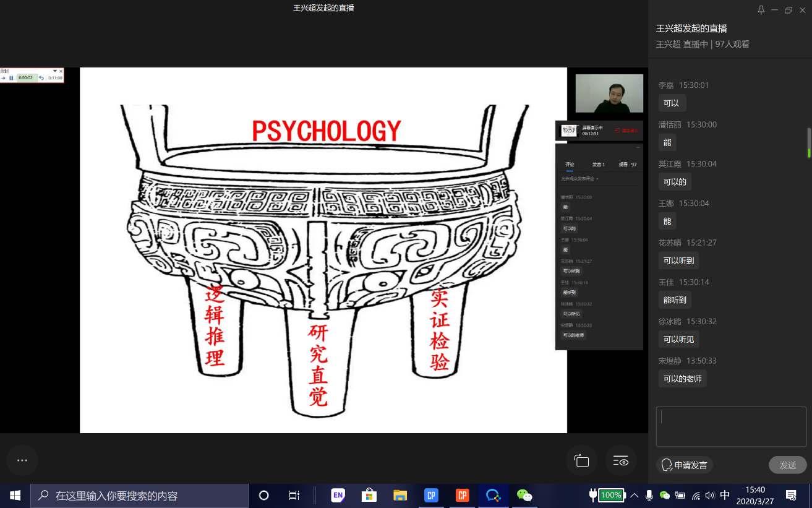Screen dimensions: 812x508
Task: Click the three-dot more options button
Action: pos(22,460)
